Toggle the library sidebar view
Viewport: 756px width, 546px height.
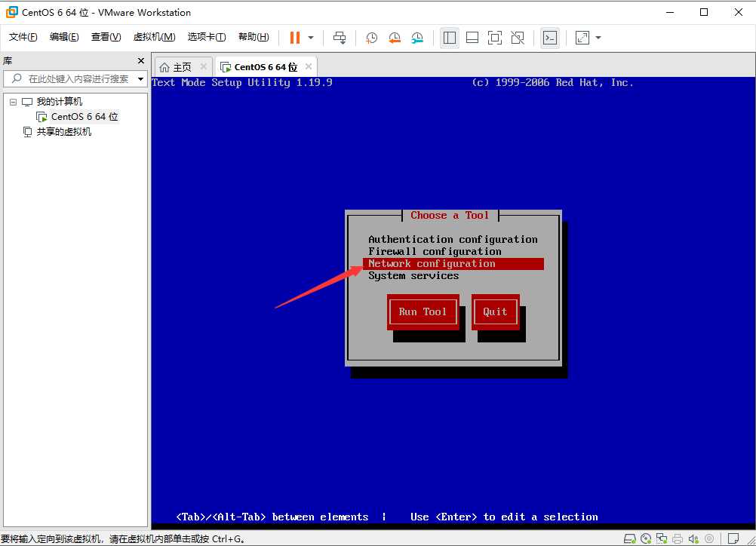tap(450, 38)
